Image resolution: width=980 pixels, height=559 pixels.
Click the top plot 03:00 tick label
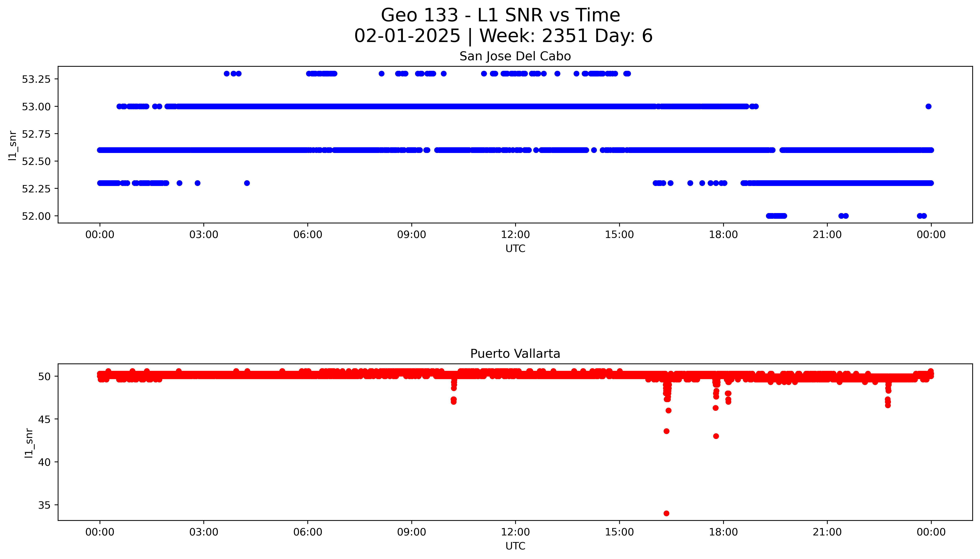(204, 235)
